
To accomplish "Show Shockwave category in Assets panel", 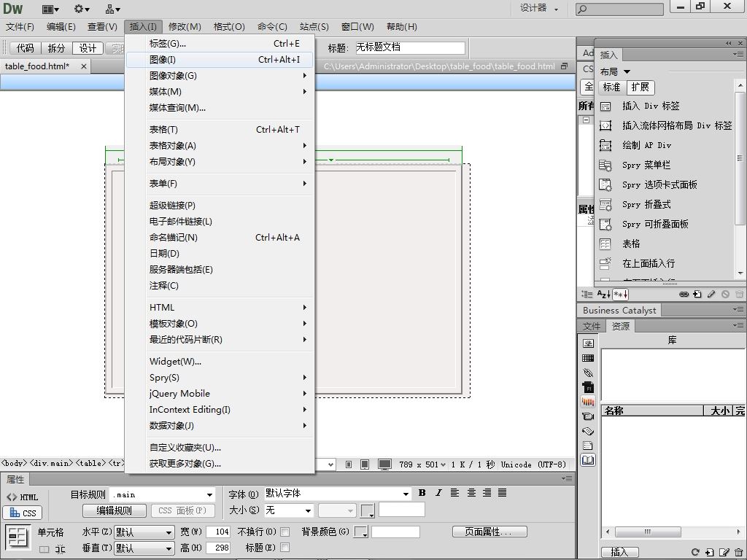I will coord(588,402).
